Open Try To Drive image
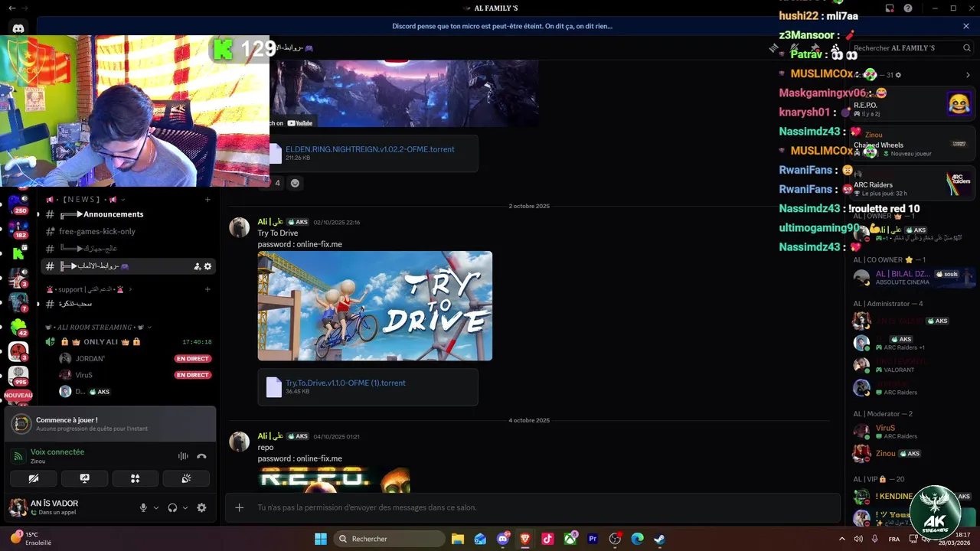Image resolution: width=980 pixels, height=551 pixels. [x=375, y=306]
